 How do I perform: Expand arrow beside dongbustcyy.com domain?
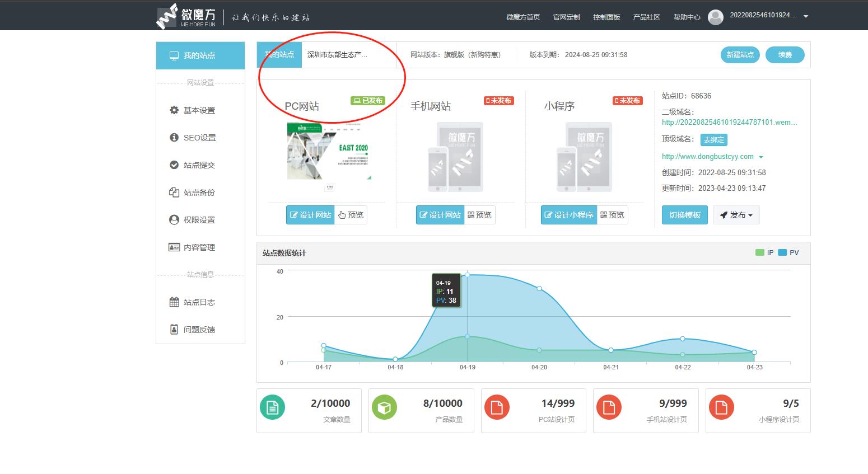761,157
